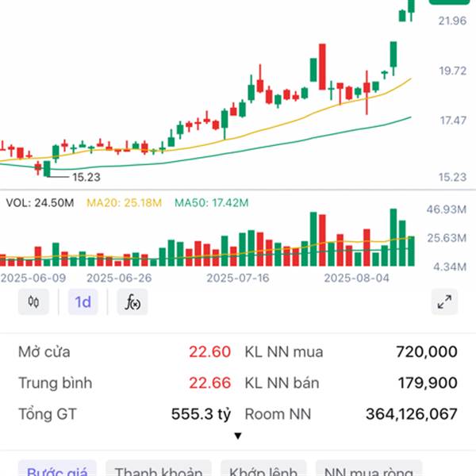Open the candlestick chart type selector
This screenshot has width=476, height=476.
point(33,302)
